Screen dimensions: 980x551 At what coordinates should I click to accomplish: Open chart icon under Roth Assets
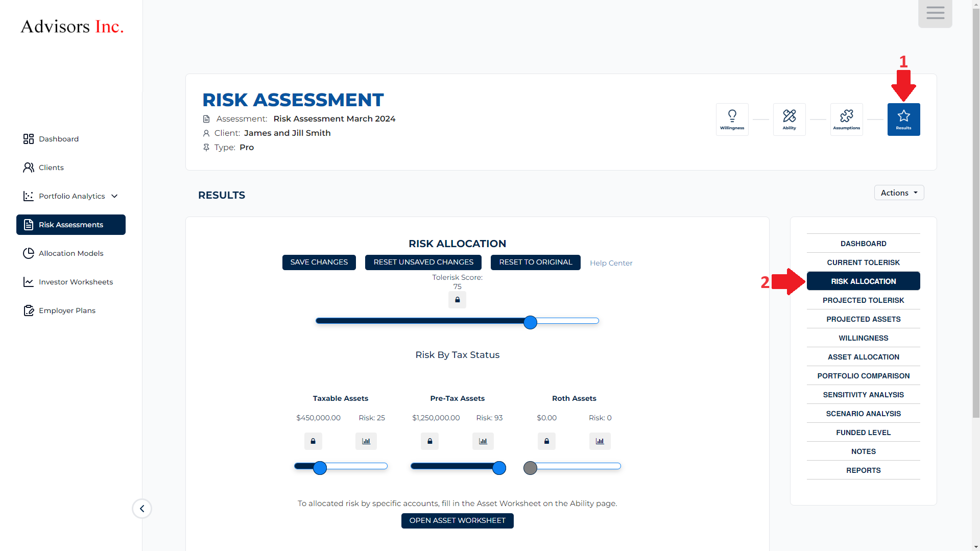pos(600,441)
